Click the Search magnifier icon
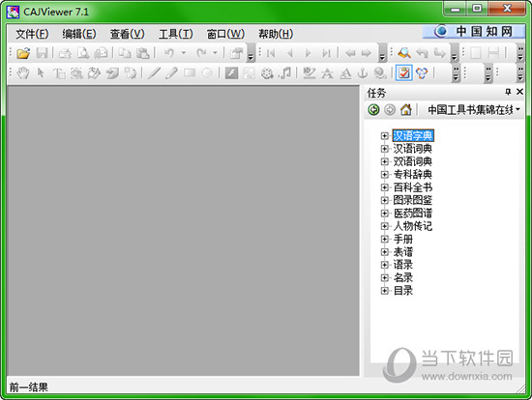 (404, 53)
